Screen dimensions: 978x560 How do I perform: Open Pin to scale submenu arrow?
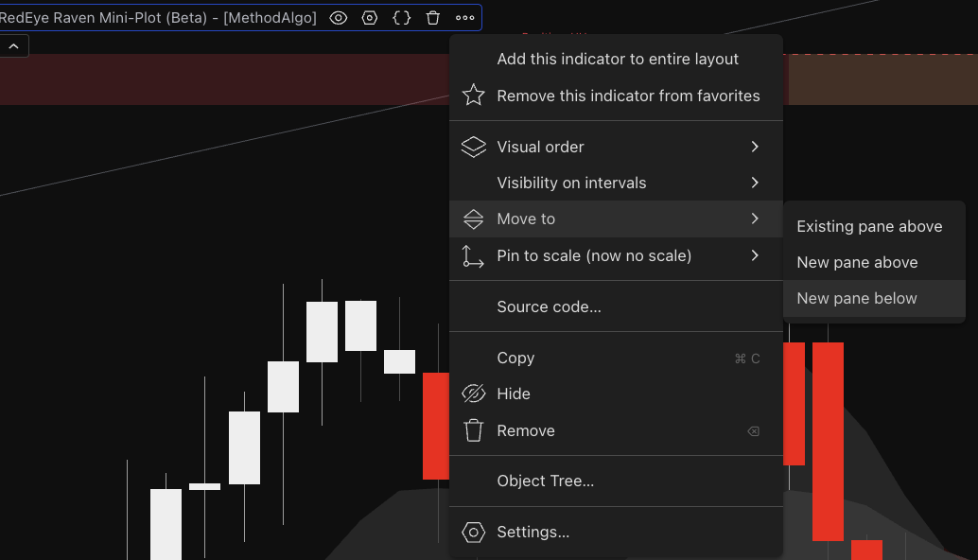pos(755,255)
